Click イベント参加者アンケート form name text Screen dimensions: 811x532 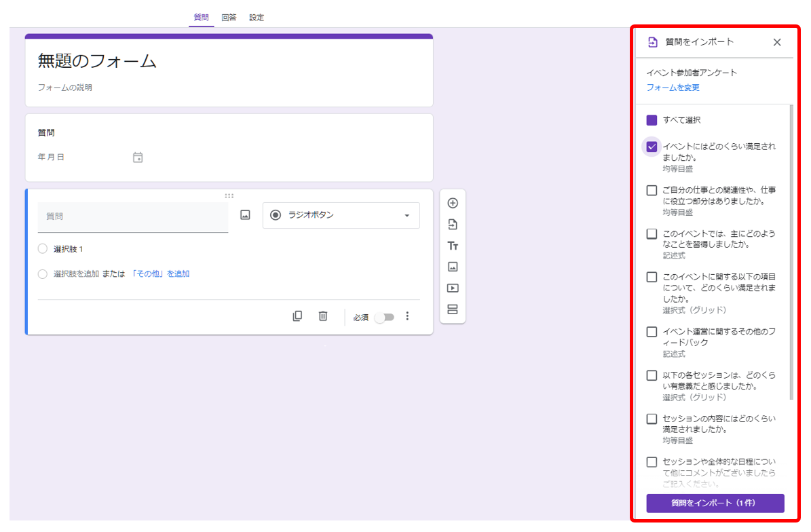pos(692,73)
